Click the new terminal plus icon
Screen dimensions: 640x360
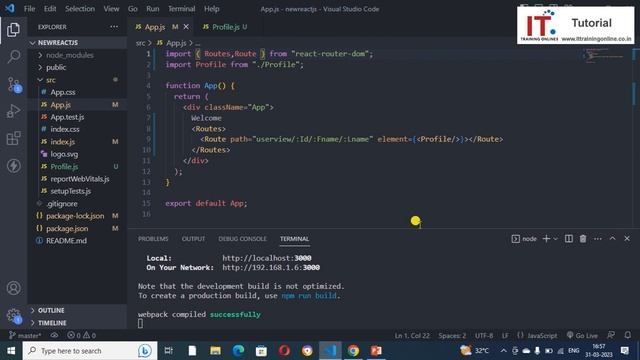coord(546,239)
